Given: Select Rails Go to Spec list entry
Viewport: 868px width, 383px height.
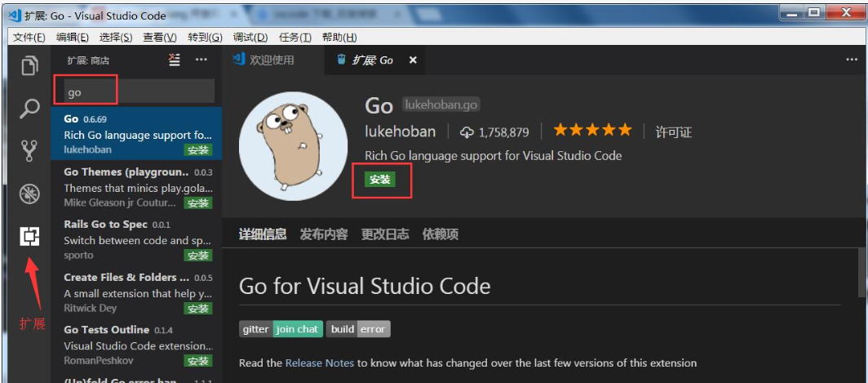Looking at the screenshot, I should coord(136,239).
